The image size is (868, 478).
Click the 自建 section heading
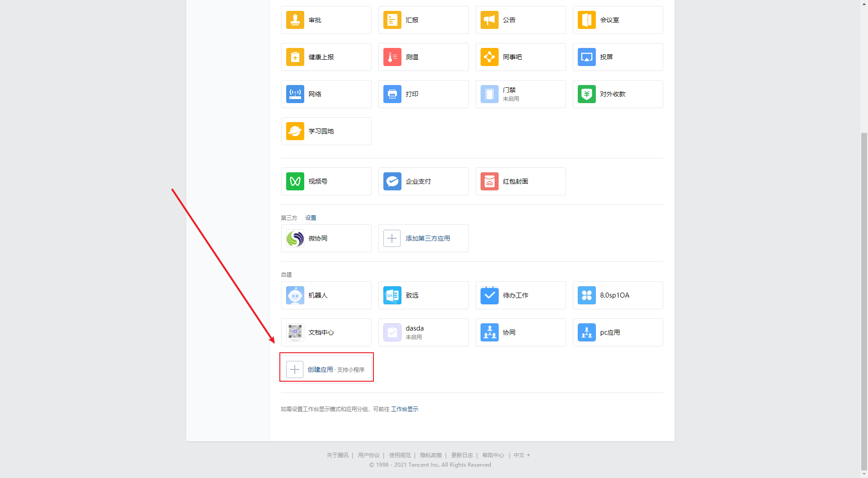pos(286,275)
